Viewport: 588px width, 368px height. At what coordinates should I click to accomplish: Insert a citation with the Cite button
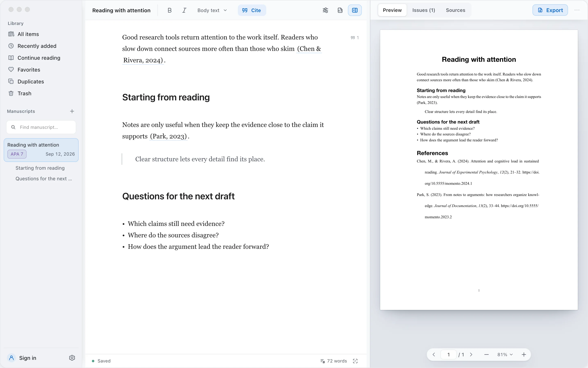[252, 10]
